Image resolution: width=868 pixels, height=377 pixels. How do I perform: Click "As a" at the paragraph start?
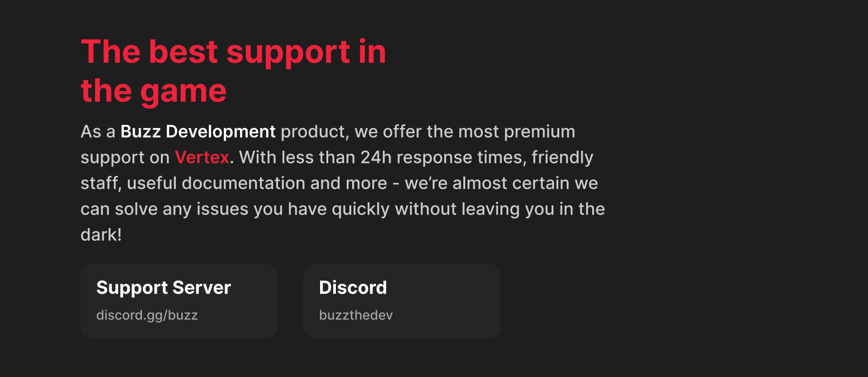tap(98, 132)
